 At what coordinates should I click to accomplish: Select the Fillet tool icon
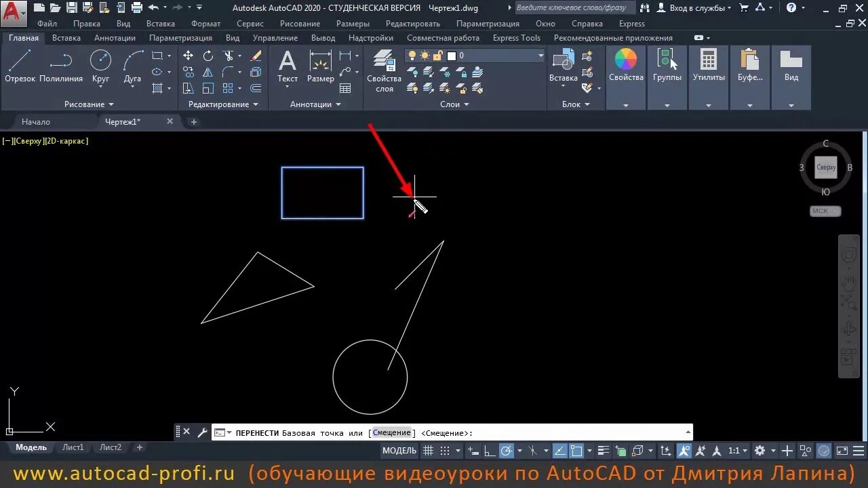[x=228, y=72]
